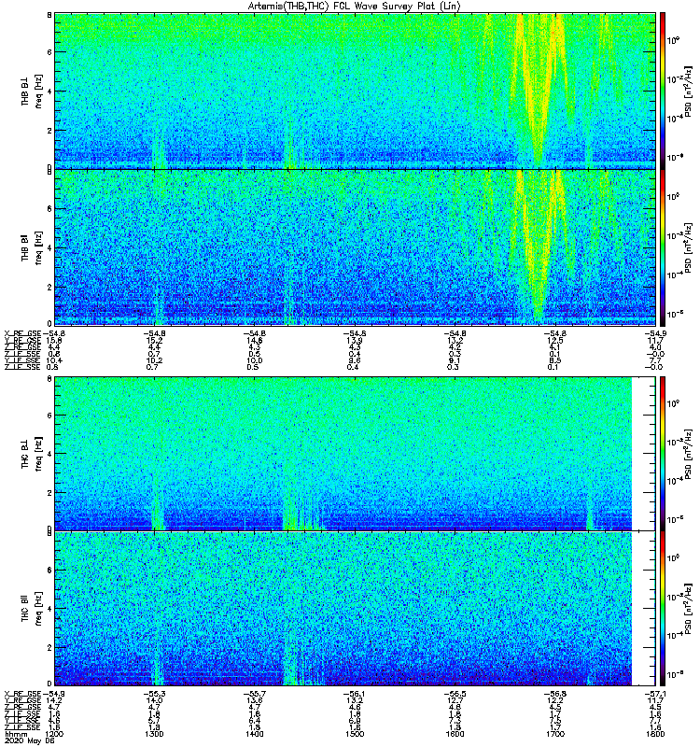
Task: Select the THB B∥ spectrogram panel
Action: (x=355, y=247)
